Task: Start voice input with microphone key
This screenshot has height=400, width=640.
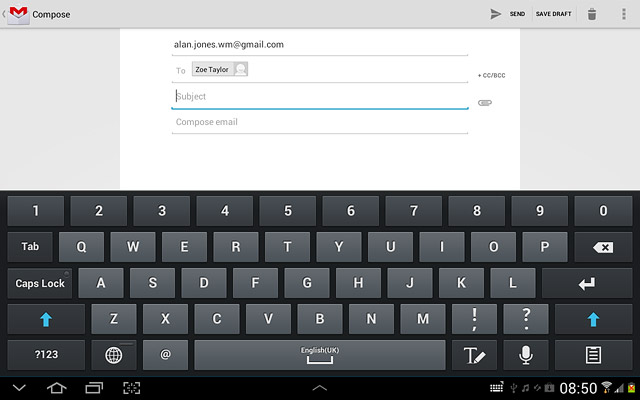Action: click(x=526, y=355)
